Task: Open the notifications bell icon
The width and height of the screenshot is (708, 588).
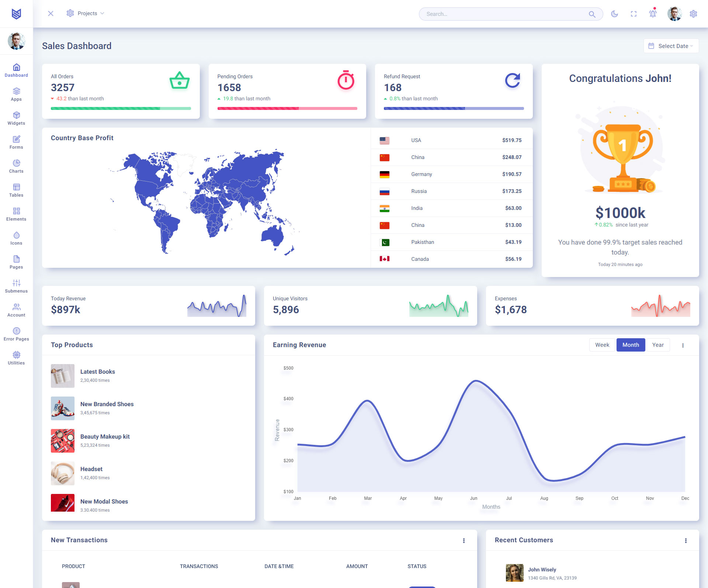Action: tap(653, 14)
